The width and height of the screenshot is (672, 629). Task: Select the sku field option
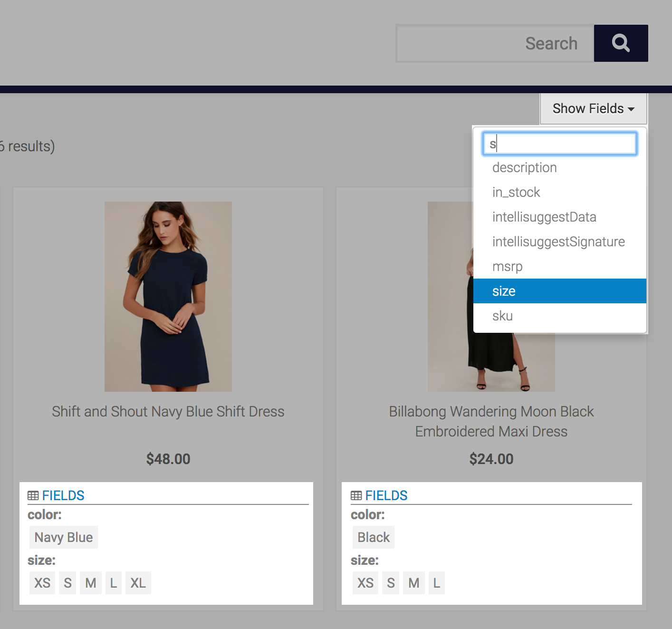click(502, 316)
